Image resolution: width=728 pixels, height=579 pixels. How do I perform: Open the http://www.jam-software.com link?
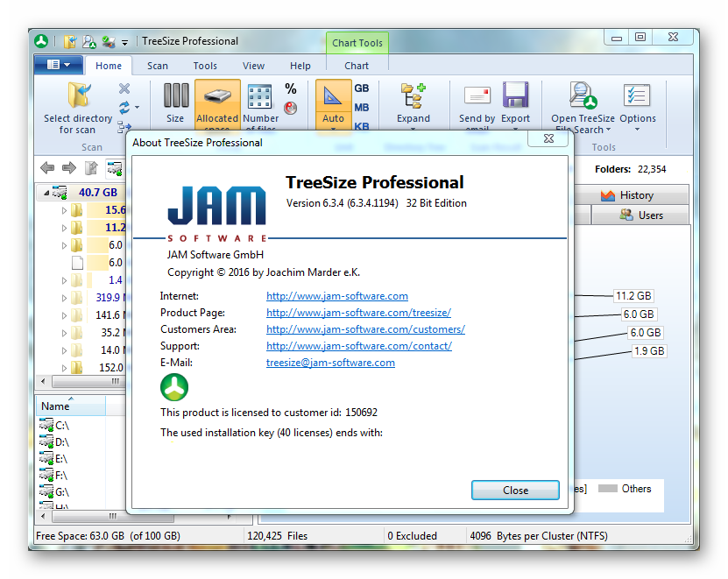click(x=337, y=296)
